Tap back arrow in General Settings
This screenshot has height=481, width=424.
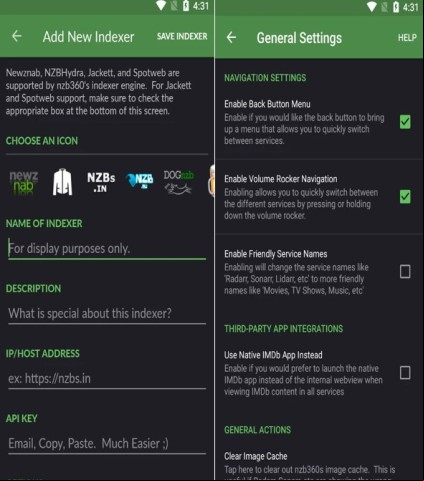pos(231,37)
